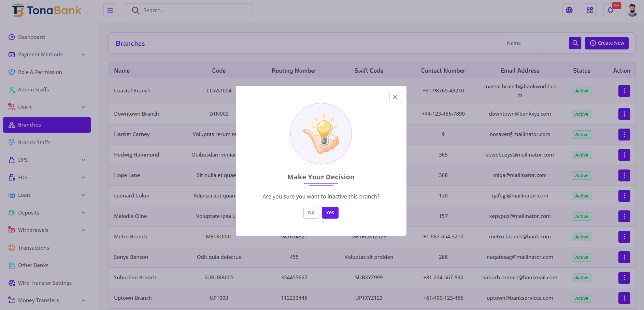Open Branch Staffs sidebar item

(x=34, y=142)
